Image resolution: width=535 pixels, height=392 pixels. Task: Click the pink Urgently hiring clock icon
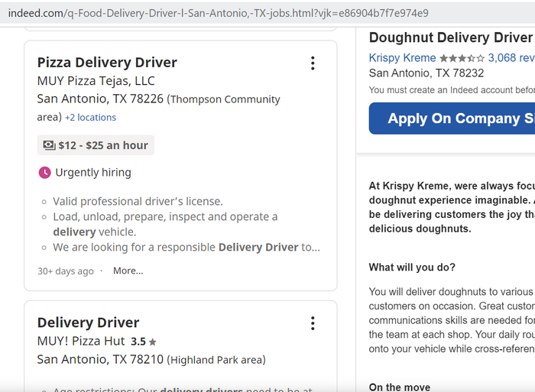44,173
